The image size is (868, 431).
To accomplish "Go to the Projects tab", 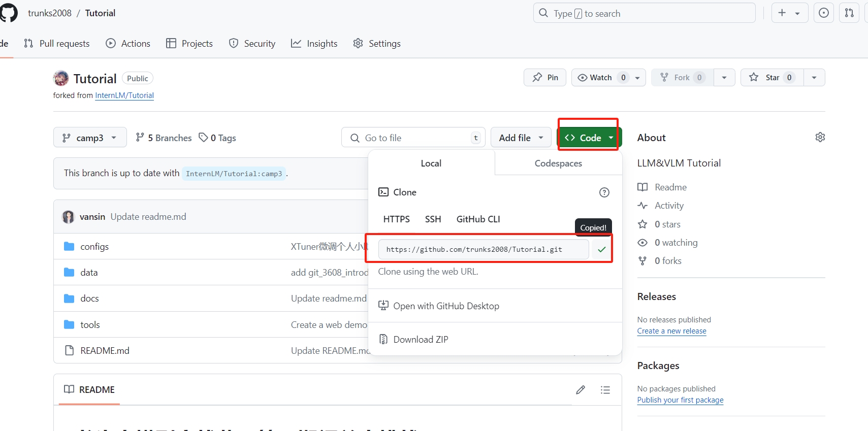I will point(189,44).
